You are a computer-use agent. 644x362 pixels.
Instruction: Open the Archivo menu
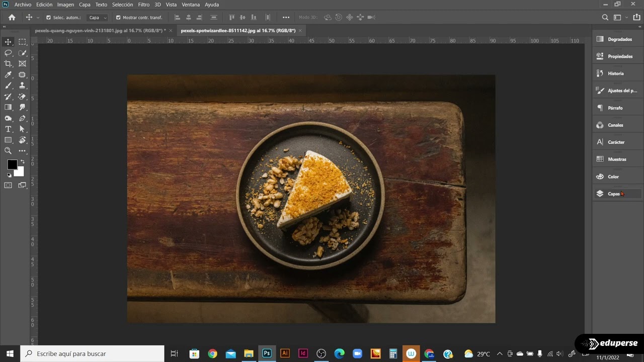[23, 5]
